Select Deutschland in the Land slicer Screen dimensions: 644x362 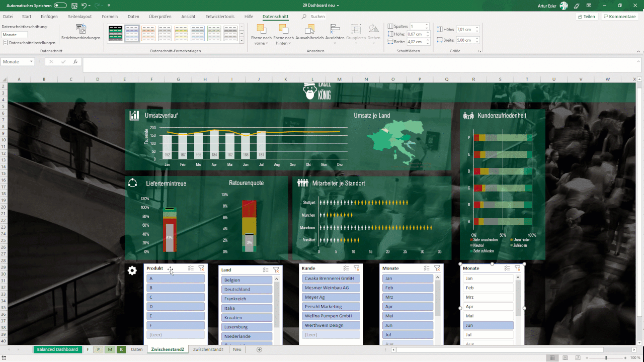[x=246, y=289]
